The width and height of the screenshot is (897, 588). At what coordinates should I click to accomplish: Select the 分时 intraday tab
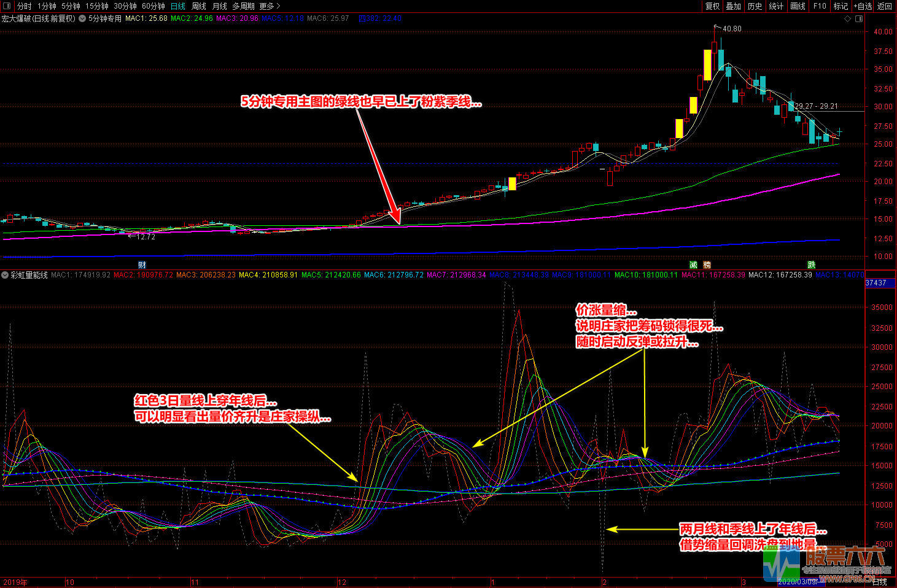(x=24, y=6)
